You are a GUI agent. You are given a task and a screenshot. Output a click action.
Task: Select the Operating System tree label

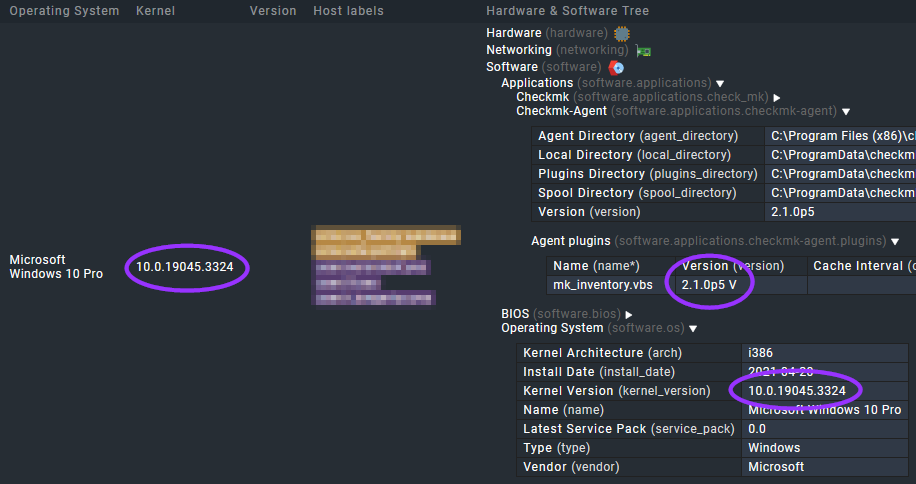point(552,328)
